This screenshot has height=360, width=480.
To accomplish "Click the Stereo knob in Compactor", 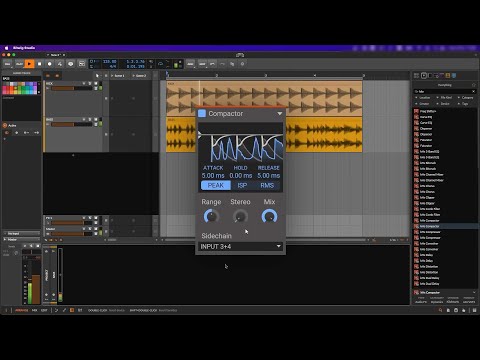I will click(240, 216).
